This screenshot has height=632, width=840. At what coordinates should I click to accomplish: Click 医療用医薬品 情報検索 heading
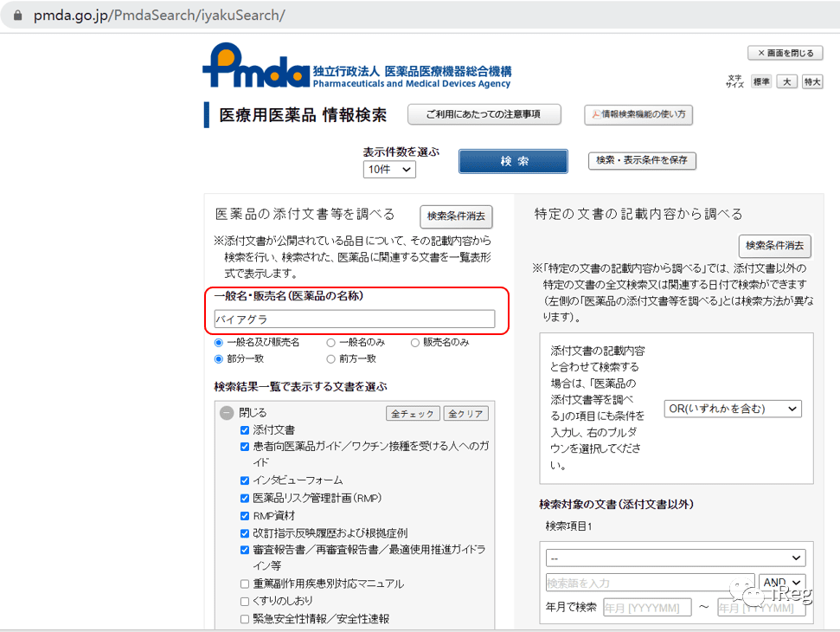[x=303, y=115]
